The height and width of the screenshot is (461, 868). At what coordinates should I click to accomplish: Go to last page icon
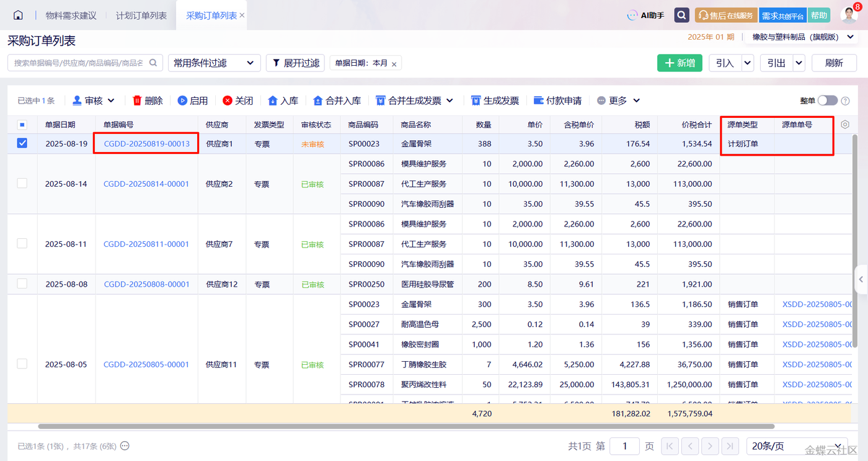pos(730,445)
